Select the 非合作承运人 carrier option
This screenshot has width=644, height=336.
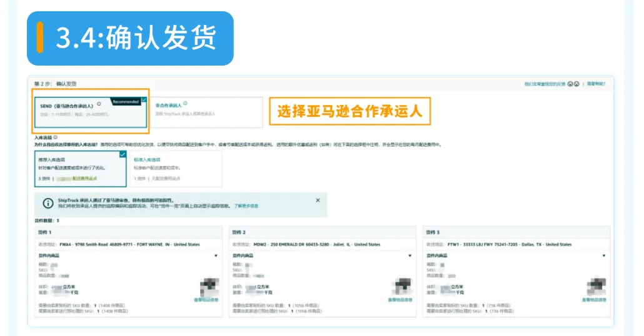(x=206, y=112)
